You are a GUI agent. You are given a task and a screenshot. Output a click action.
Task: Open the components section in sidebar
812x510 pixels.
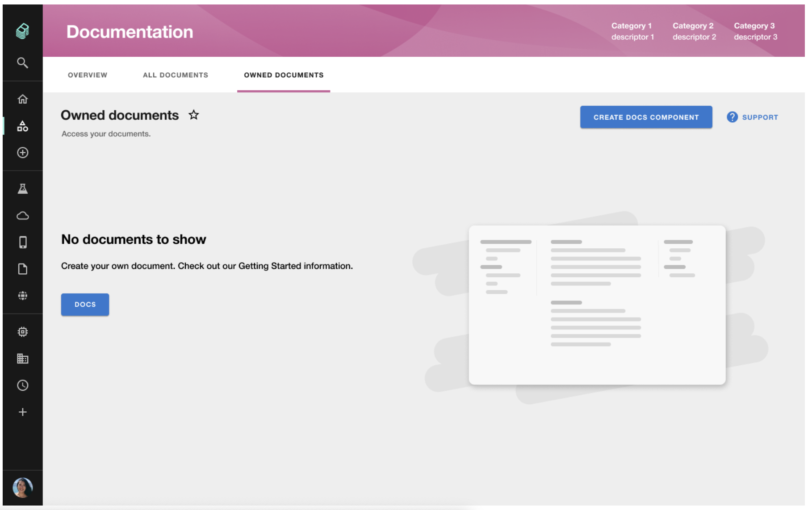click(x=22, y=126)
